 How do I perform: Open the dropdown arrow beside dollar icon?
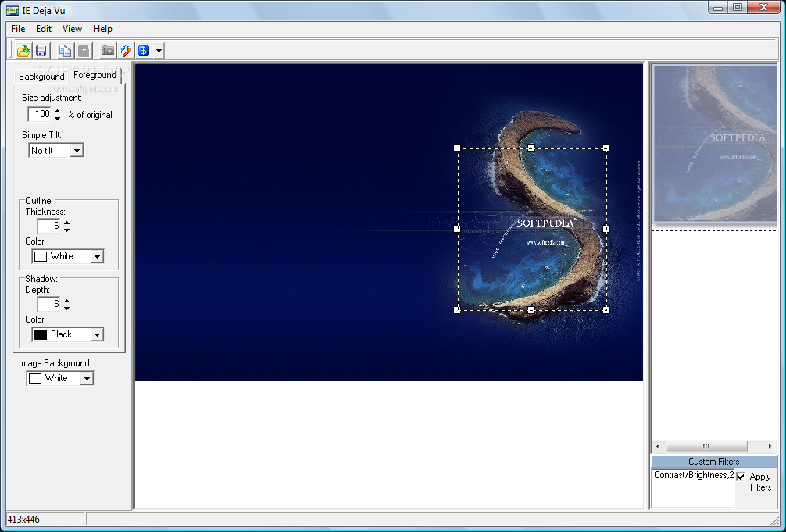point(159,51)
